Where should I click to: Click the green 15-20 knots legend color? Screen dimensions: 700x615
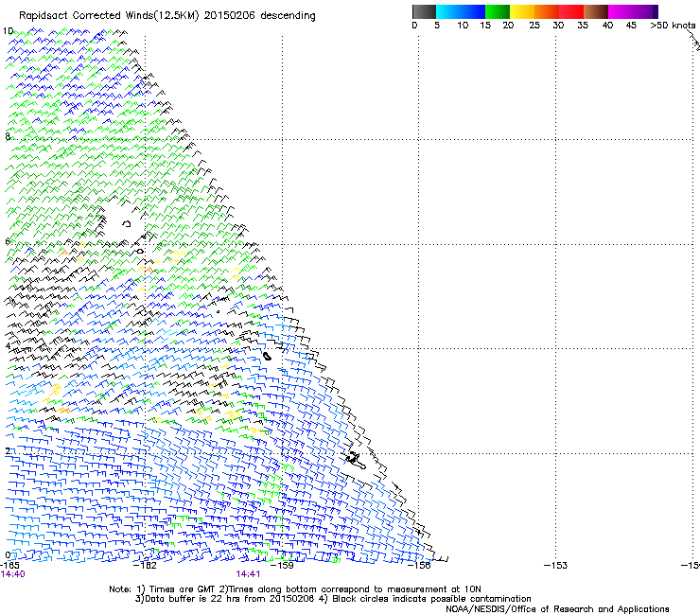tap(498, 11)
